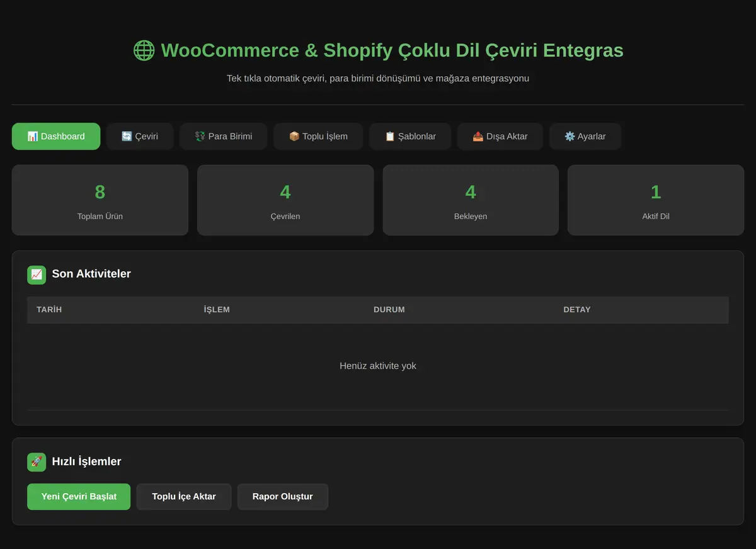Open the Dışa Aktar tab
The image size is (756, 549).
pos(500,136)
